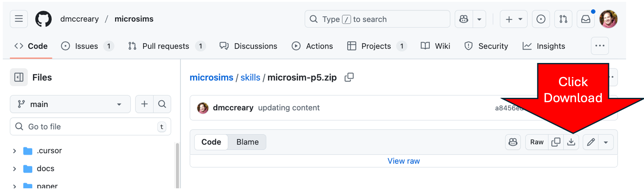The width and height of the screenshot is (644, 192).
Task: Open the hamburger navigation menu
Action: pos(19,19)
